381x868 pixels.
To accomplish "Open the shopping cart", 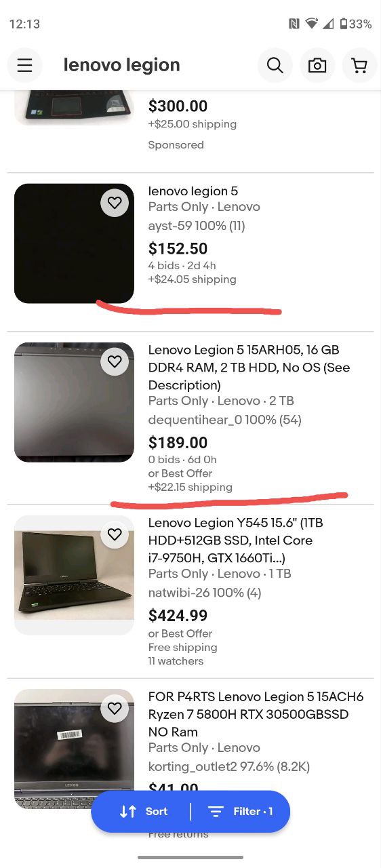I will (x=359, y=65).
